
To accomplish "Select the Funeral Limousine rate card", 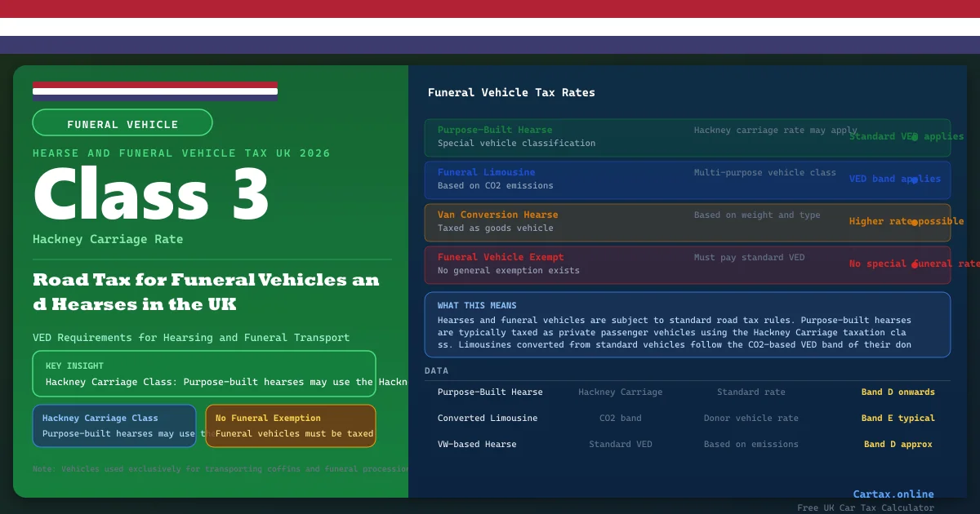I will pos(637,179).
